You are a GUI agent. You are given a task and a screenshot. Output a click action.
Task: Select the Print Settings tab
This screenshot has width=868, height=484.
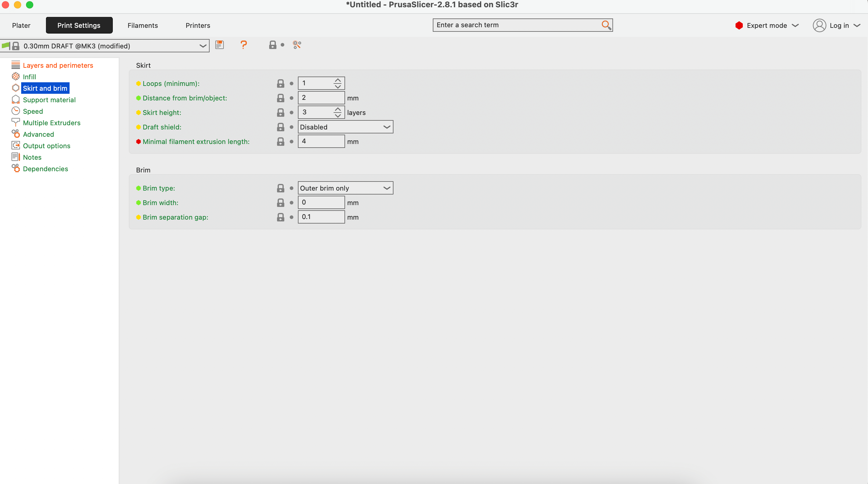[79, 25]
